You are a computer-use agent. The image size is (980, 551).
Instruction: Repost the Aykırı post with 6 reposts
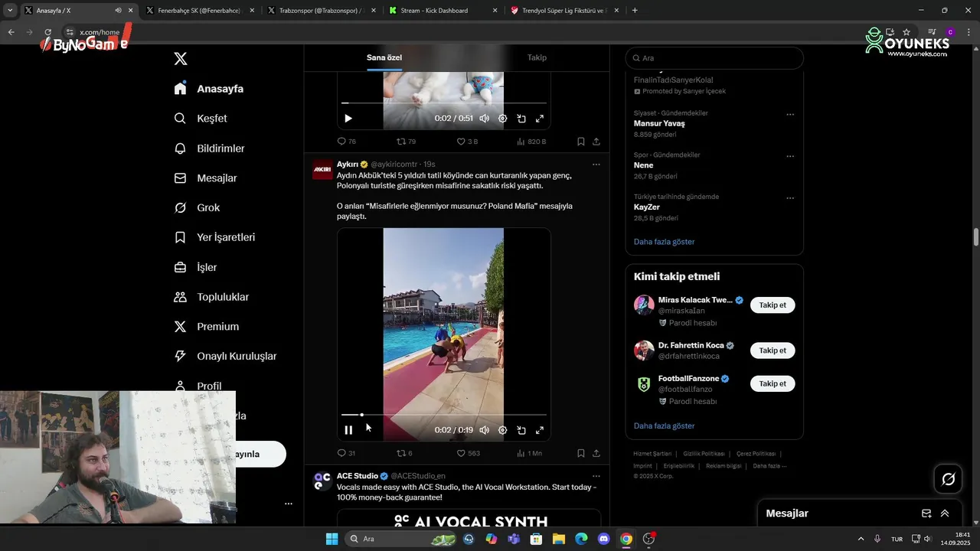[x=404, y=453]
